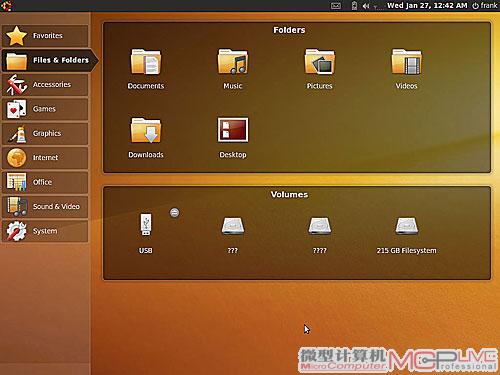The image size is (500, 375).
Task: Select the Office category
Action: [x=45, y=182]
